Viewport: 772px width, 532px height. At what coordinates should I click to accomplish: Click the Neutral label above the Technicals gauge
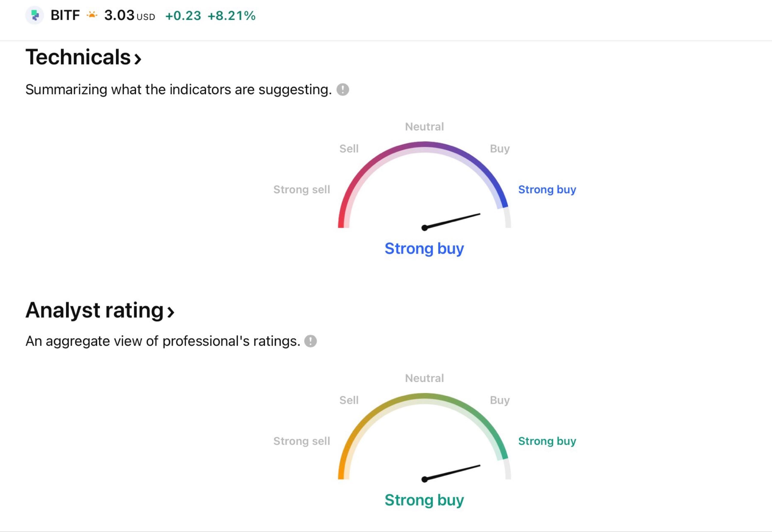click(x=424, y=127)
